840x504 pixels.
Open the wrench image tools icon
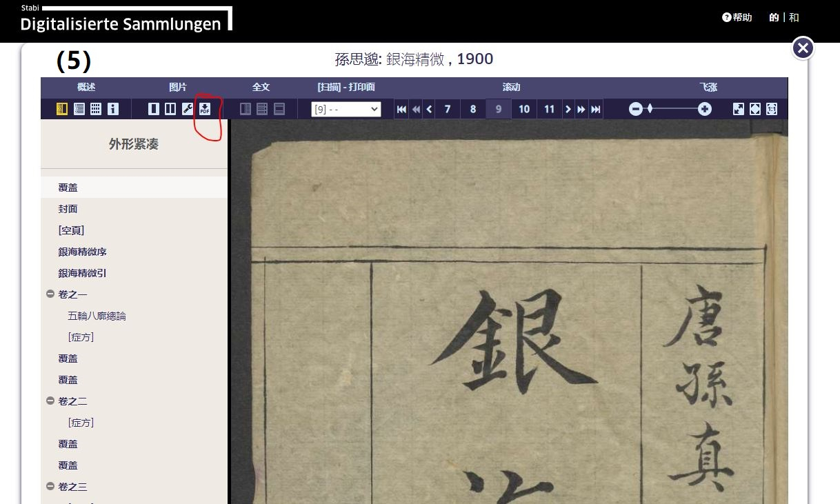pyautogui.click(x=187, y=109)
